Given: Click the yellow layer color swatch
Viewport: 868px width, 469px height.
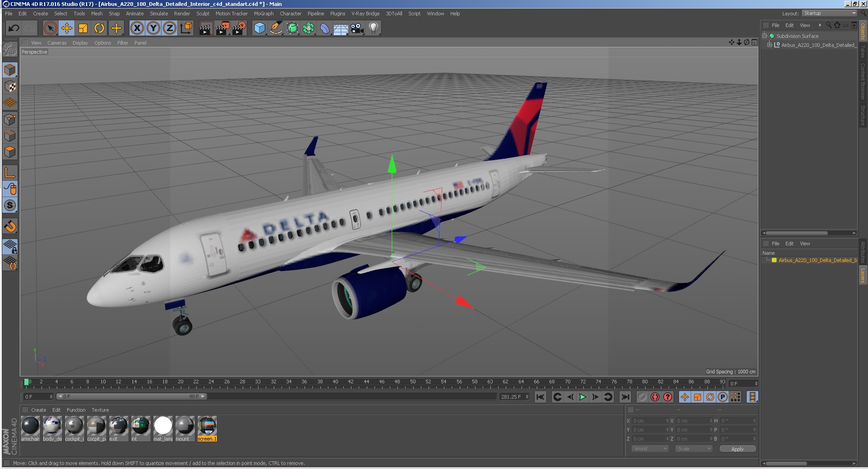Looking at the screenshot, I should pyautogui.click(x=774, y=260).
